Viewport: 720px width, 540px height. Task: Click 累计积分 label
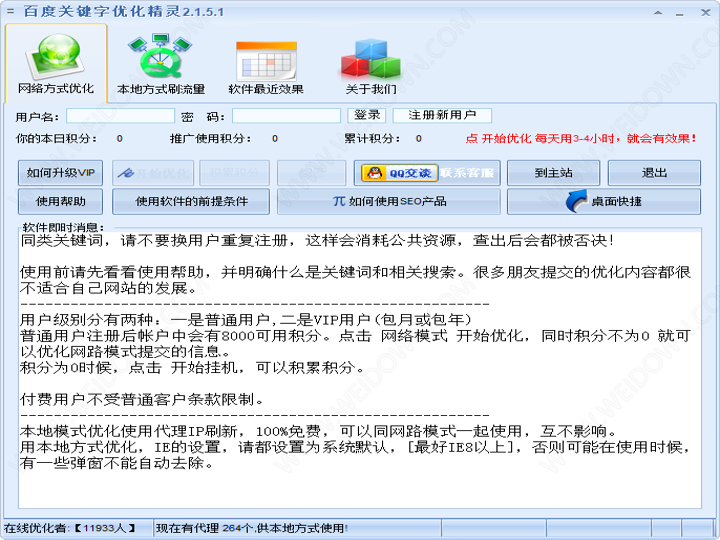[x=372, y=138]
